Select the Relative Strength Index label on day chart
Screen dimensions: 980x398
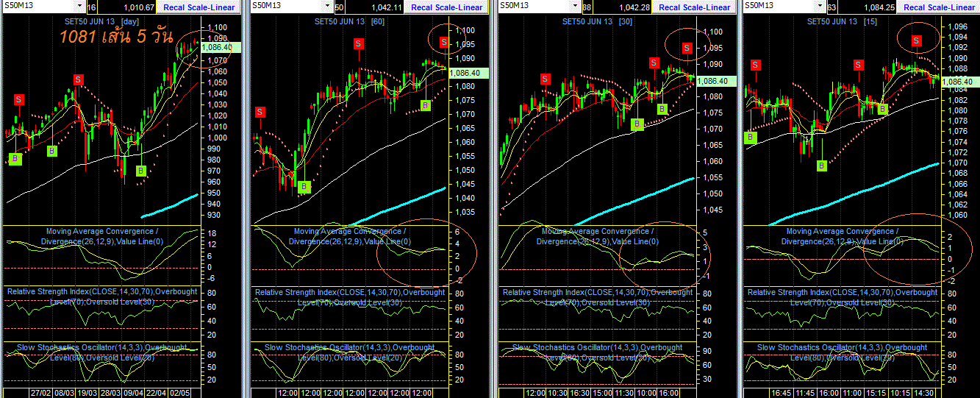click(102, 296)
